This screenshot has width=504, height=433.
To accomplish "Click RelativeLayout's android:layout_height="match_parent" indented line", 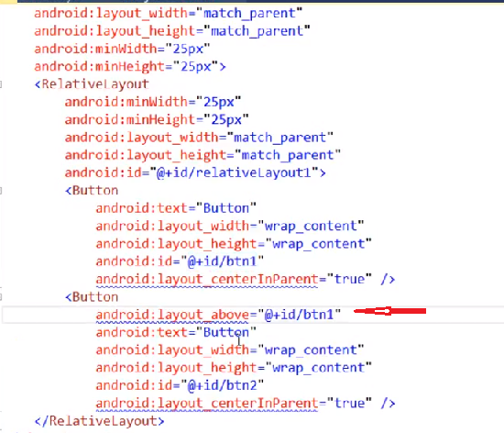I will pyautogui.click(x=203, y=155).
